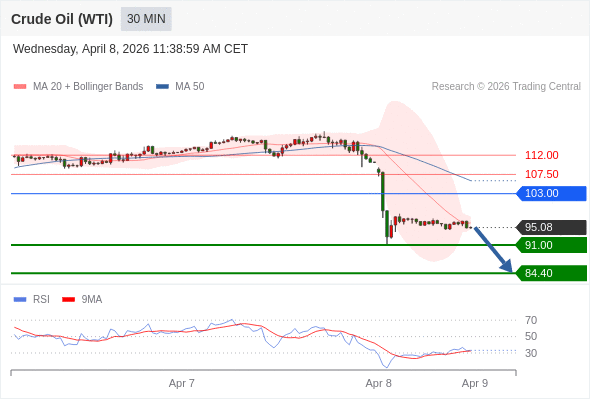Click the Apr 7 date axis label
Screen dimensions: 590x400
coord(182,383)
